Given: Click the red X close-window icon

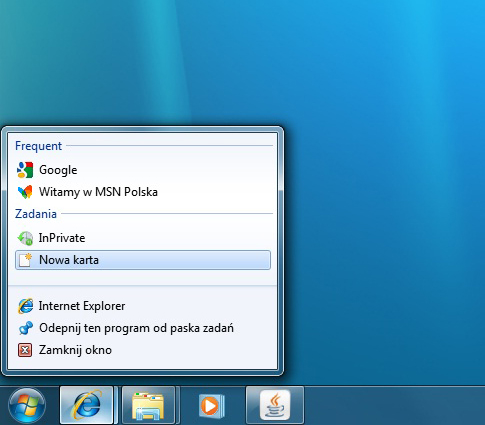Looking at the screenshot, I should pyautogui.click(x=25, y=350).
